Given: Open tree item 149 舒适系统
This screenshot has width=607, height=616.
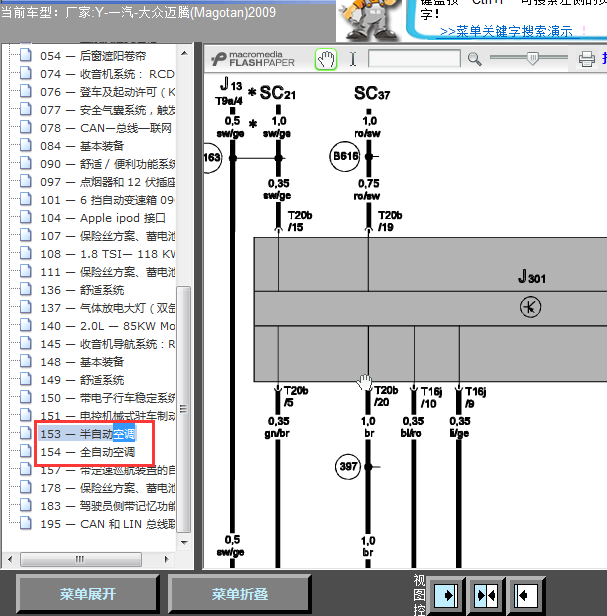Looking at the screenshot, I should 82,380.
